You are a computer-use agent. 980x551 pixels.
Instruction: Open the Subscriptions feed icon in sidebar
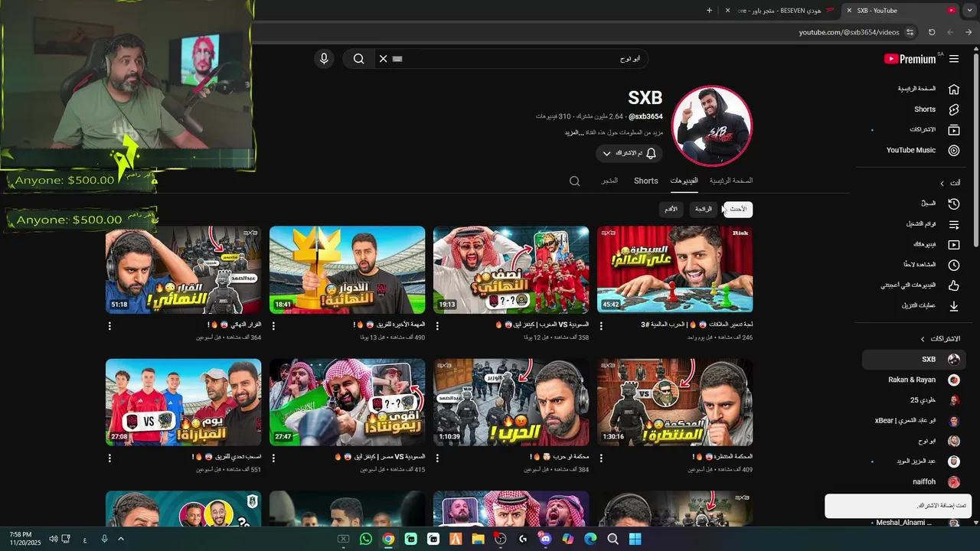point(954,130)
